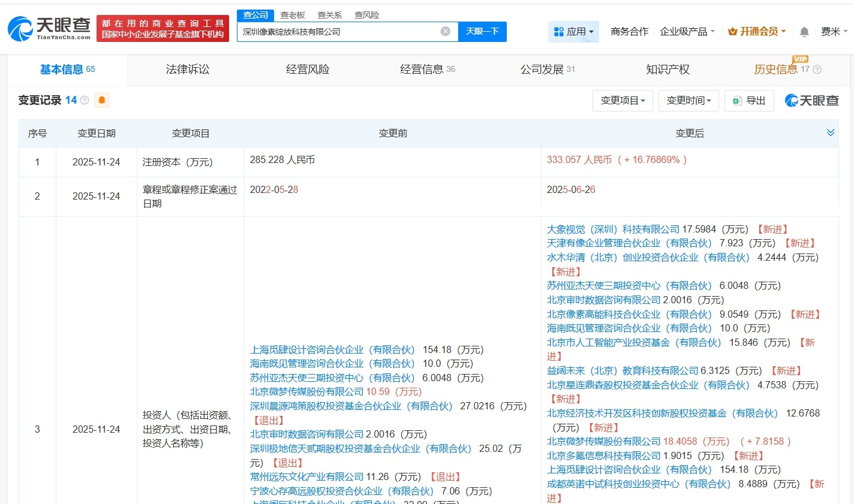
Task: Click the Excel icon inside the 导出 button
Action: (x=737, y=101)
